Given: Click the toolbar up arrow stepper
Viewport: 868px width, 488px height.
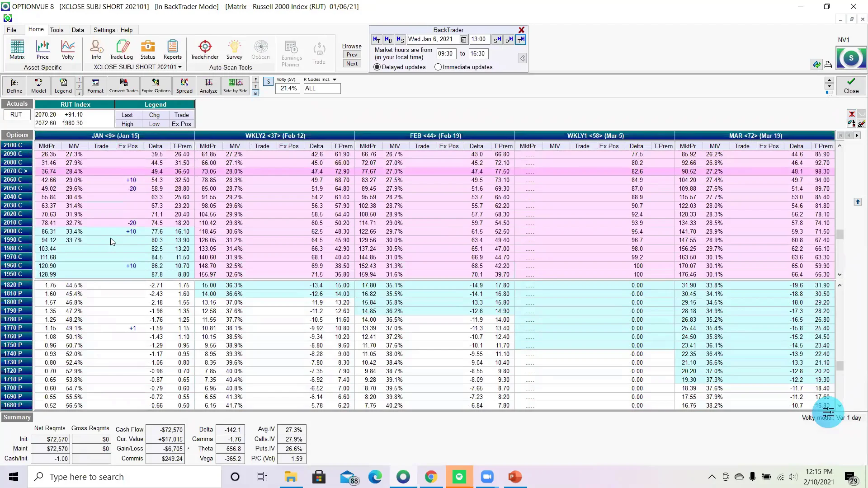Looking at the screenshot, I should 829,80.
